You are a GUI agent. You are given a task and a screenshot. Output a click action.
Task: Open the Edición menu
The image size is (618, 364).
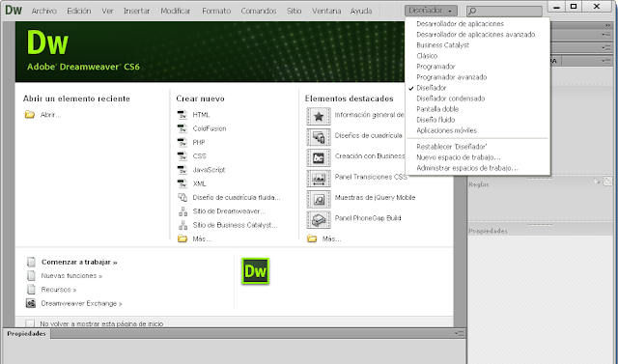pyautogui.click(x=79, y=11)
